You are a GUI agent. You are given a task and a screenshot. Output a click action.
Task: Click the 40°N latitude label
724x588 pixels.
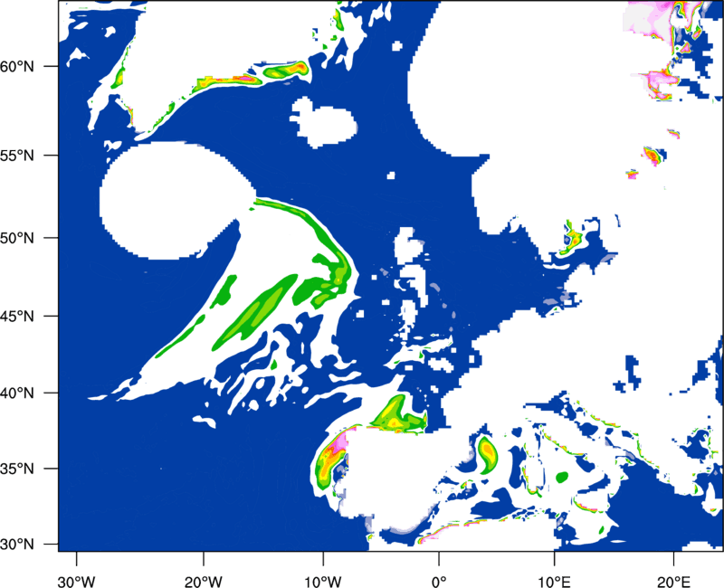tap(17, 394)
